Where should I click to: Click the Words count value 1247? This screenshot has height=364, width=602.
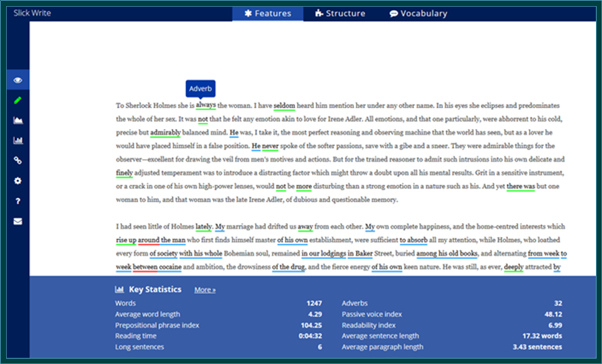click(314, 303)
